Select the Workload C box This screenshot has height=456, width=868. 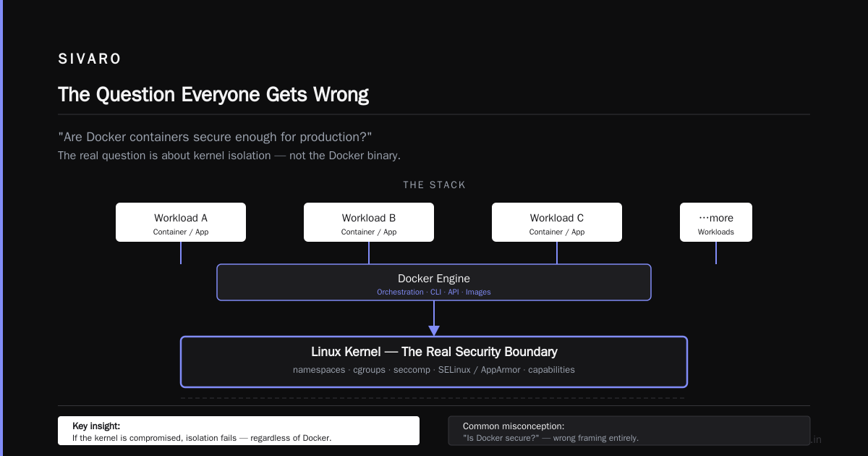[x=557, y=222]
